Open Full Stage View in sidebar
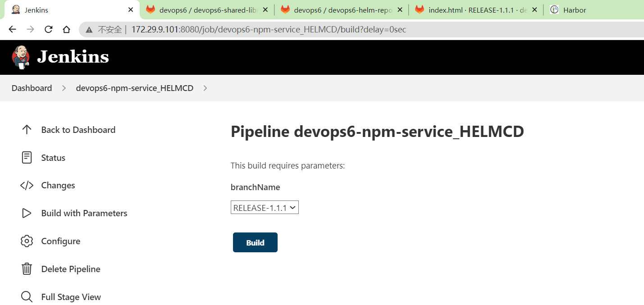The height and width of the screenshot is (305, 644). click(71, 297)
